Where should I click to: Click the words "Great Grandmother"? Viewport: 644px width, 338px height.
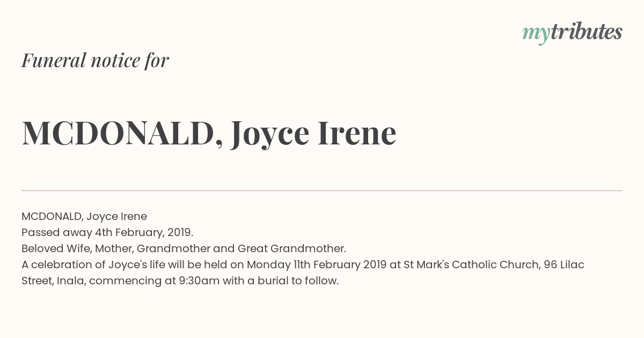[x=291, y=249]
